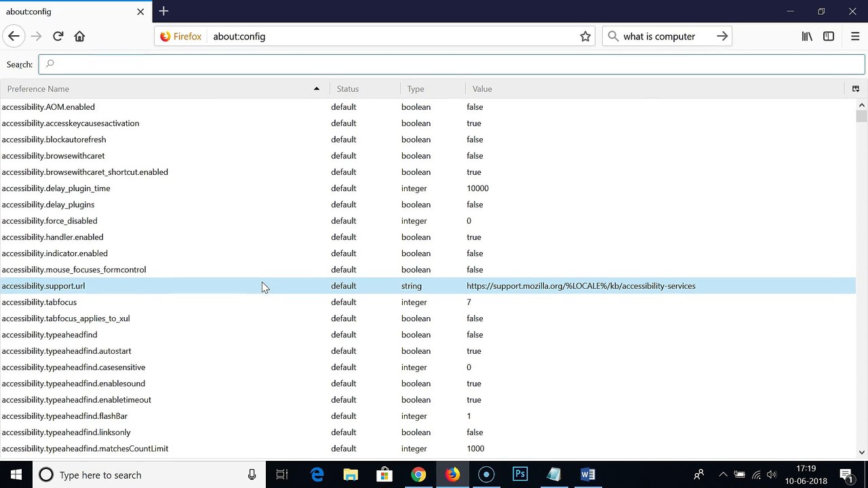Click the Windows taskbar search box
Viewport: 868px width, 488px height.
click(148, 474)
